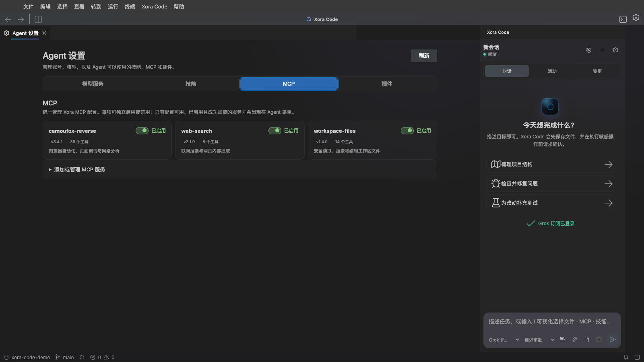Click the 刷新 refresh button
This screenshot has height=362, width=644.
pyautogui.click(x=424, y=56)
